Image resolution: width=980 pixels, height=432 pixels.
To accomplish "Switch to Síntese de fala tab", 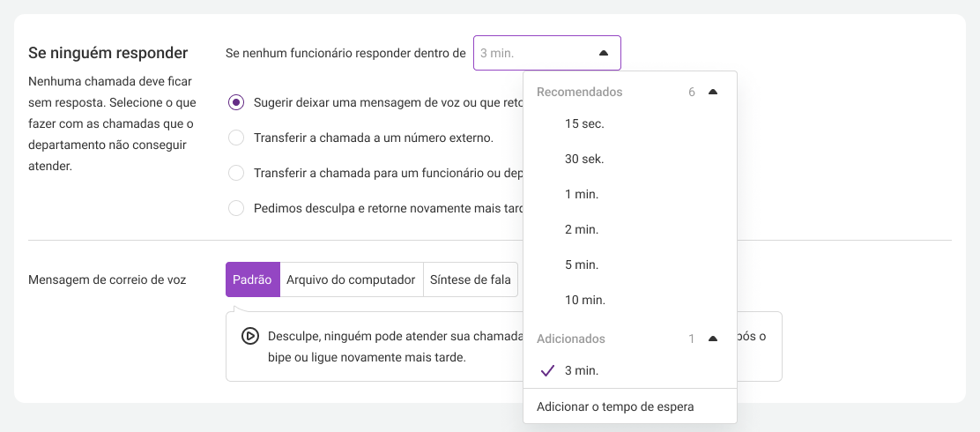I will click(x=471, y=279).
